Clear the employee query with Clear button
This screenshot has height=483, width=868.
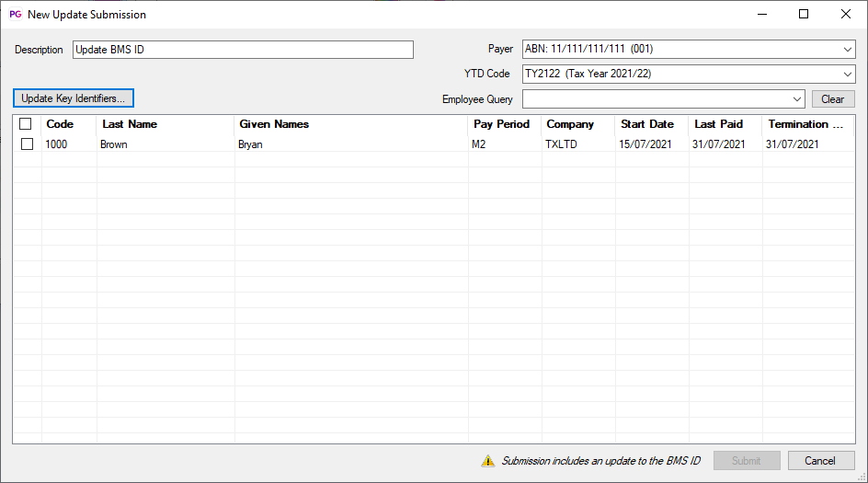[x=832, y=99]
